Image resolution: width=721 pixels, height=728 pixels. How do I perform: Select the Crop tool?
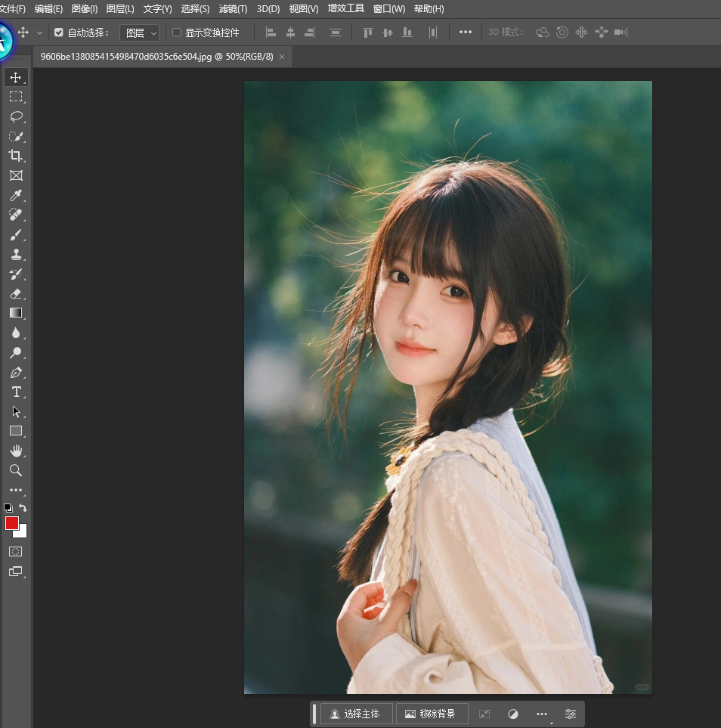pos(16,156)
